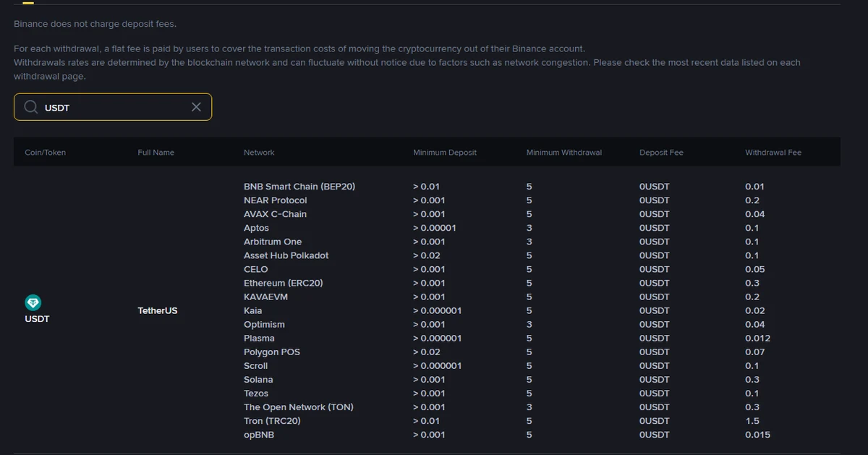Select the Kaia network entry
The height and width of the screenshot is (455, 868).
253,310
